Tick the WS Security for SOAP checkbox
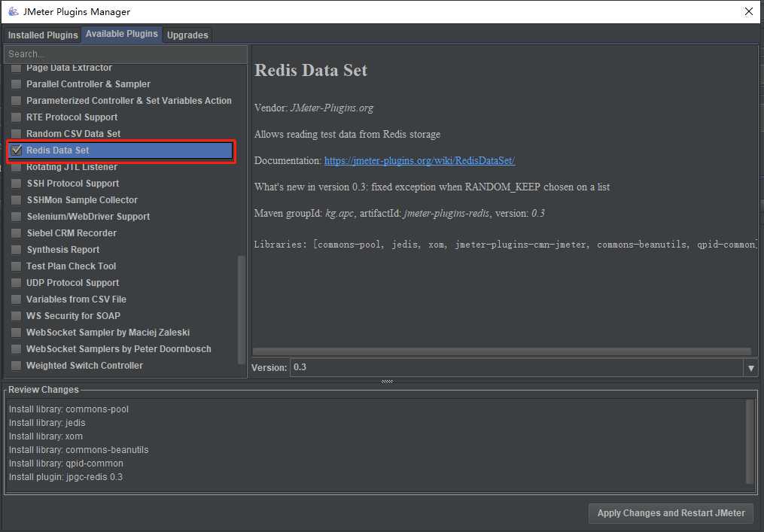Screen dimensions: 764x532 [x=16, y=316]
